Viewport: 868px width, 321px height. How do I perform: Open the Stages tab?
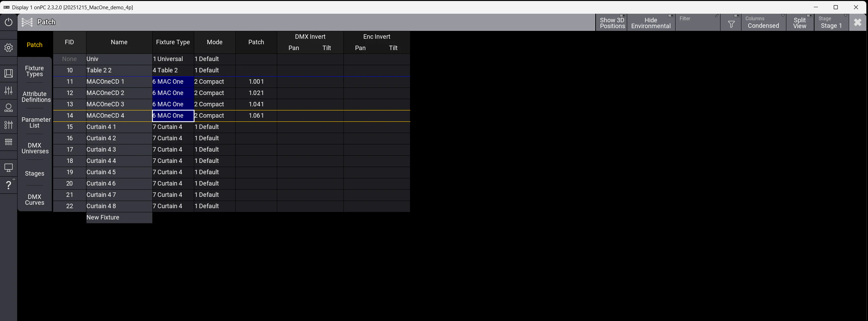[35, 174]
